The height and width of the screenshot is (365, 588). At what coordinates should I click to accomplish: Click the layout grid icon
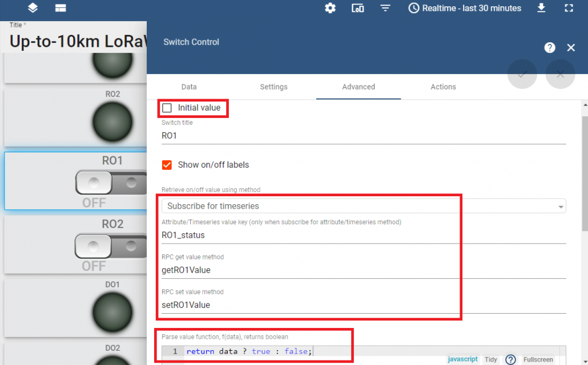tap(61, 8)
